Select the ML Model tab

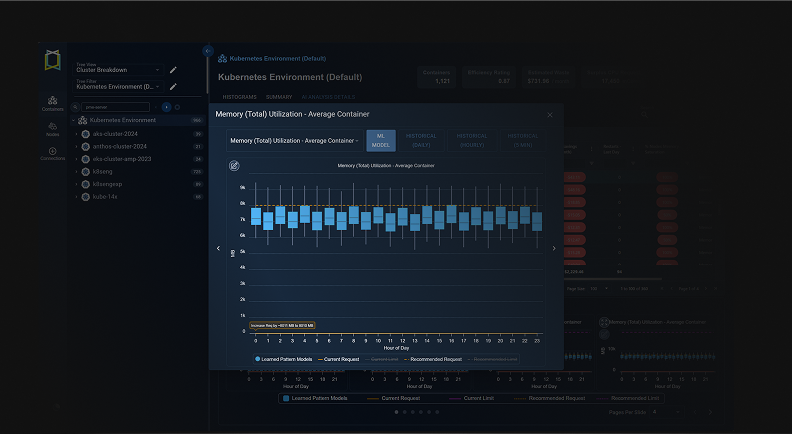click(x=380, y=141)
